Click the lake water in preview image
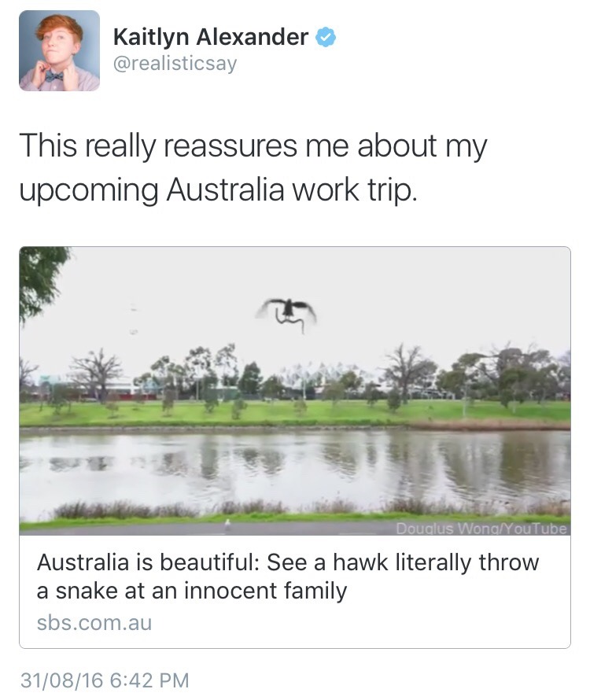The height and width of the screenshot is (700, 590). click(295, 468)
